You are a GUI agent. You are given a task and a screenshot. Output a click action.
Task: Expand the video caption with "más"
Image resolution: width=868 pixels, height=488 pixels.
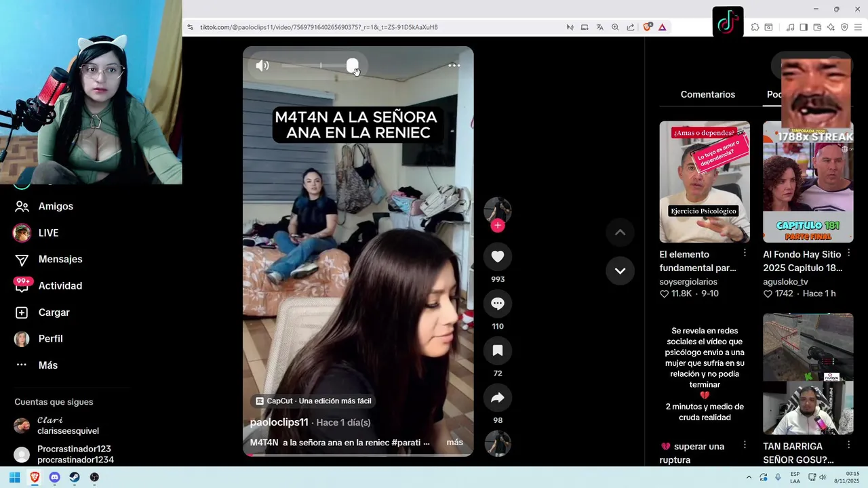[455, 443]
